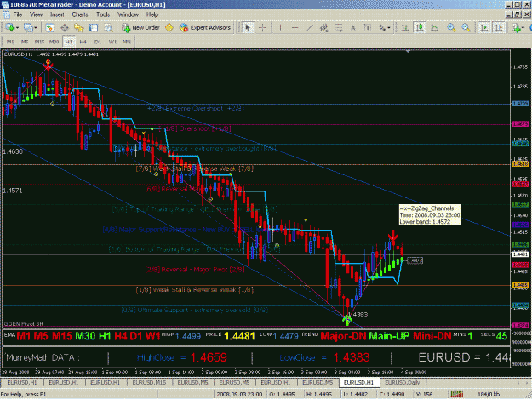Show the Data Window panel

65,28
